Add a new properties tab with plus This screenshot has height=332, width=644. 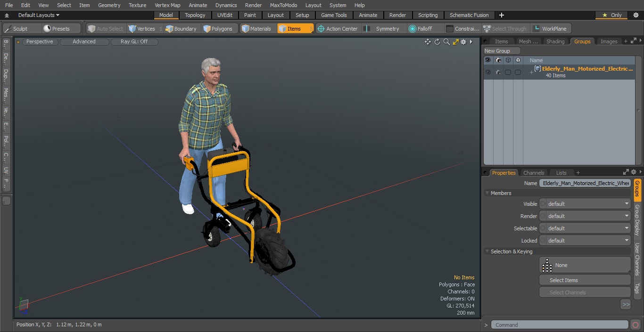578,173
